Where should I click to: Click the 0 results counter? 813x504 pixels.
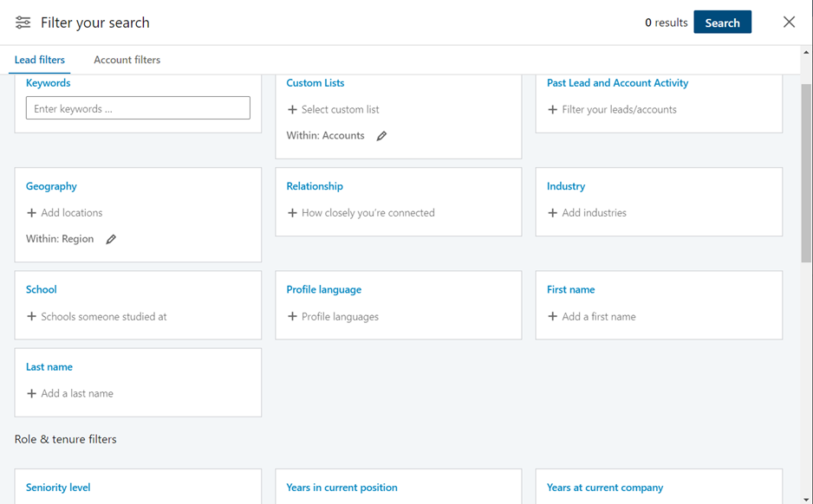tap(667, 23)
